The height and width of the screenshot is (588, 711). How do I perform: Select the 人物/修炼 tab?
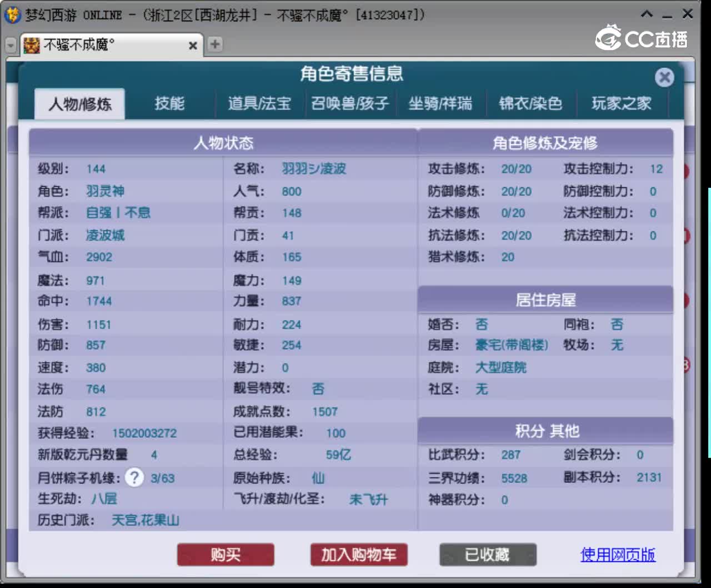point(80,104)
